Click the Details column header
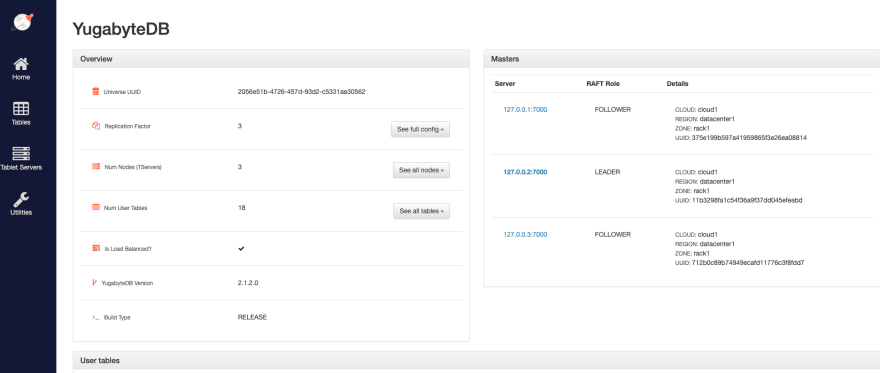This screenshot has height=373, width=880. tap(677, 84)
